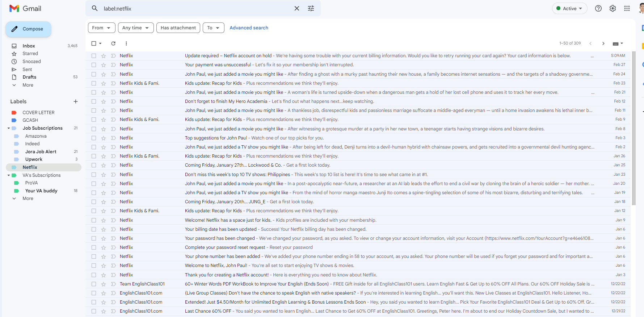Check the 'Your payment was unsuccessful' email
The height and width of the screenshot is (317, 644).
coord(94,65)
